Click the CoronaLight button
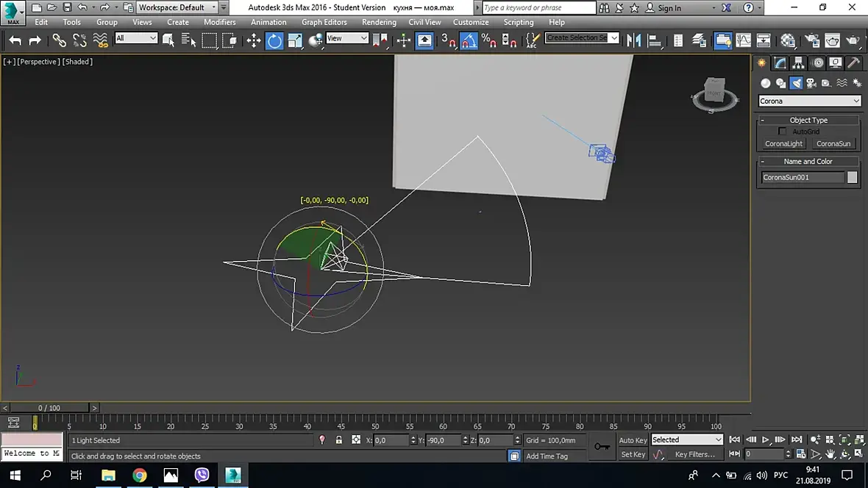This screenshot has width=868, height=488. click(783, 144)
